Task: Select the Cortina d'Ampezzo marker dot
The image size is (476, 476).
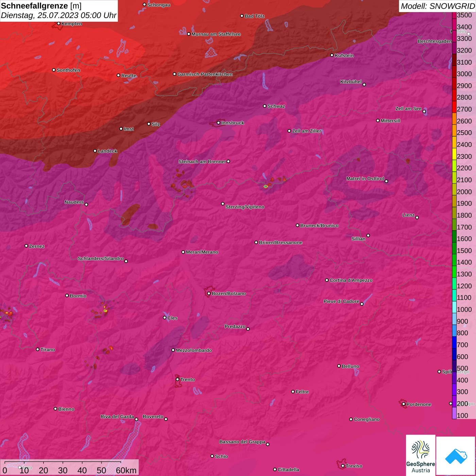Action: [x=327, y=280]
